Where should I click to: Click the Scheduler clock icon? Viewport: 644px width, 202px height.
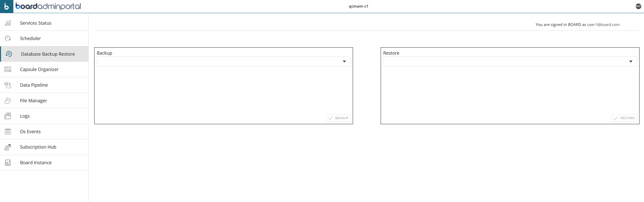pos(8,38)
